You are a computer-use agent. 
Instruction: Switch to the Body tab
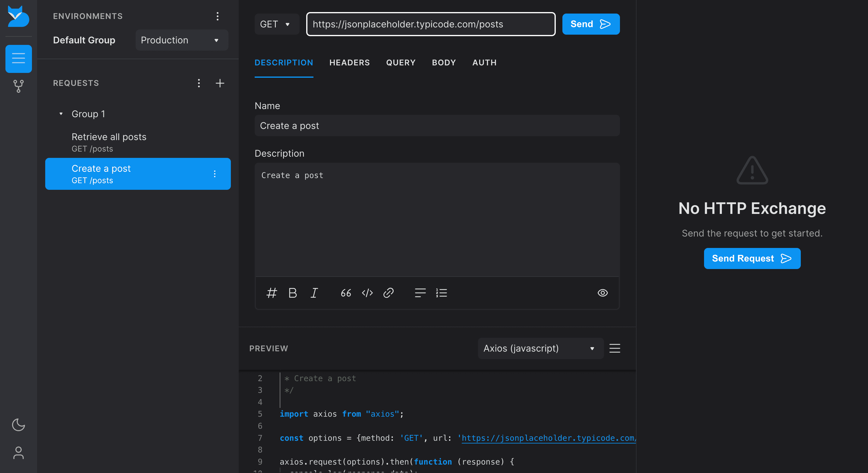[x=444, y=63]
